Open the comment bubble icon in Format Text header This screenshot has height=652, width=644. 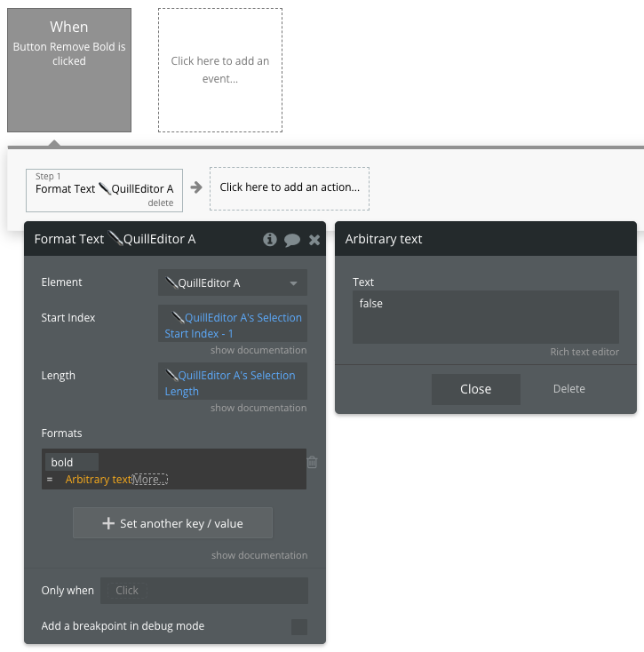(292, 240)
